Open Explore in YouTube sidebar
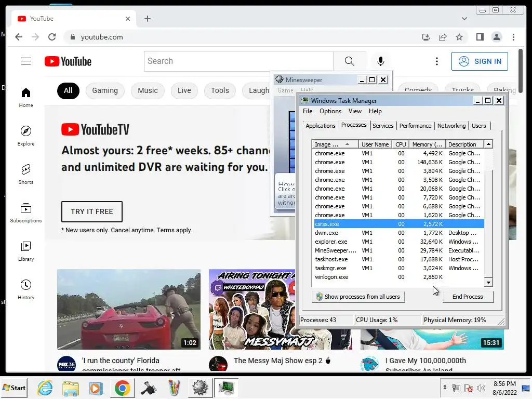 click(x=26, y=136)
